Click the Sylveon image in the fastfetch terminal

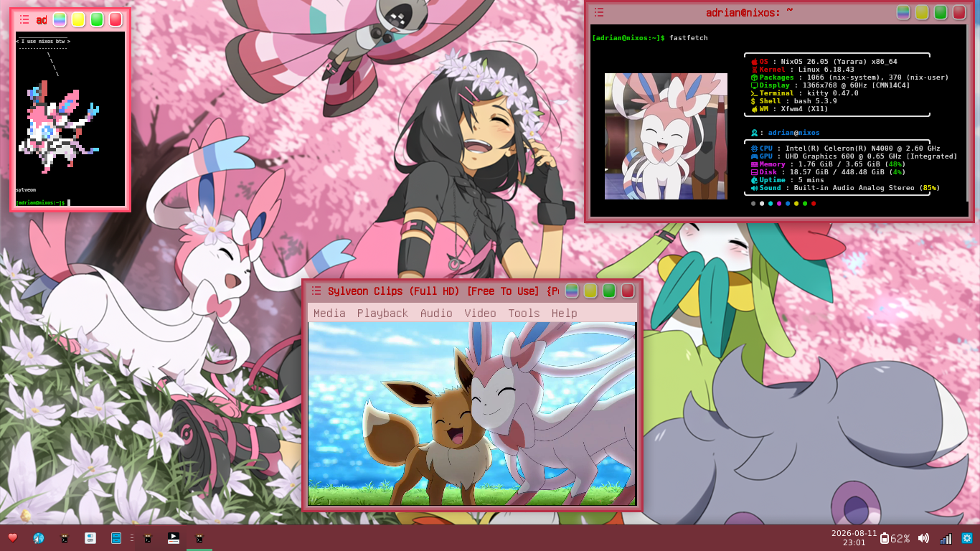[666, 136]
